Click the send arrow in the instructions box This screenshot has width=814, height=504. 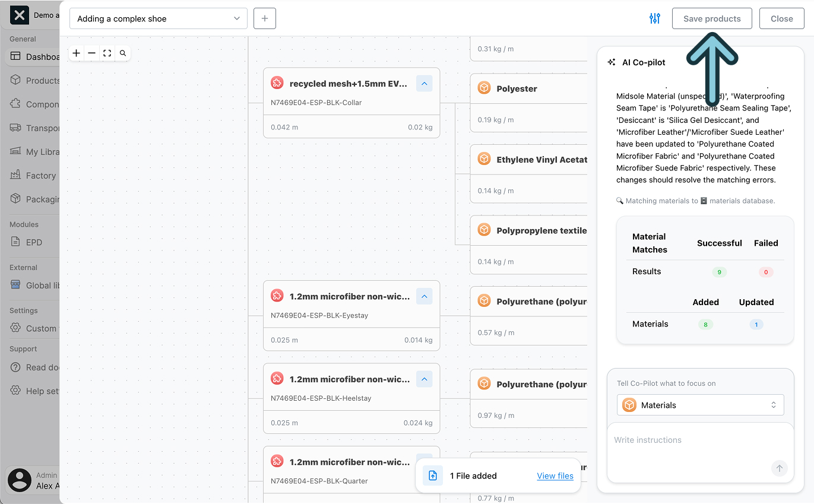click(779, 468)
